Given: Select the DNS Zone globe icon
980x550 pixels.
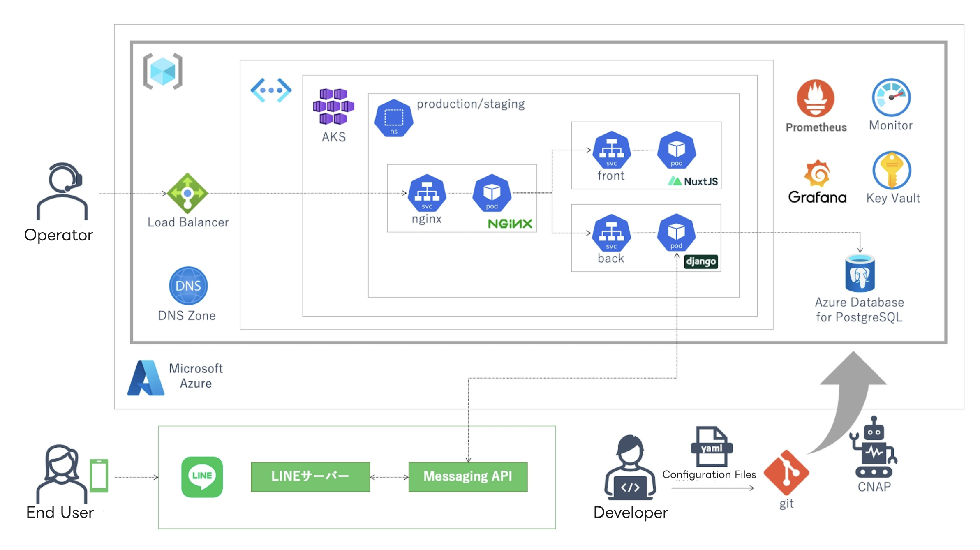Looking at the screenshot, I should tap(187, 286).
